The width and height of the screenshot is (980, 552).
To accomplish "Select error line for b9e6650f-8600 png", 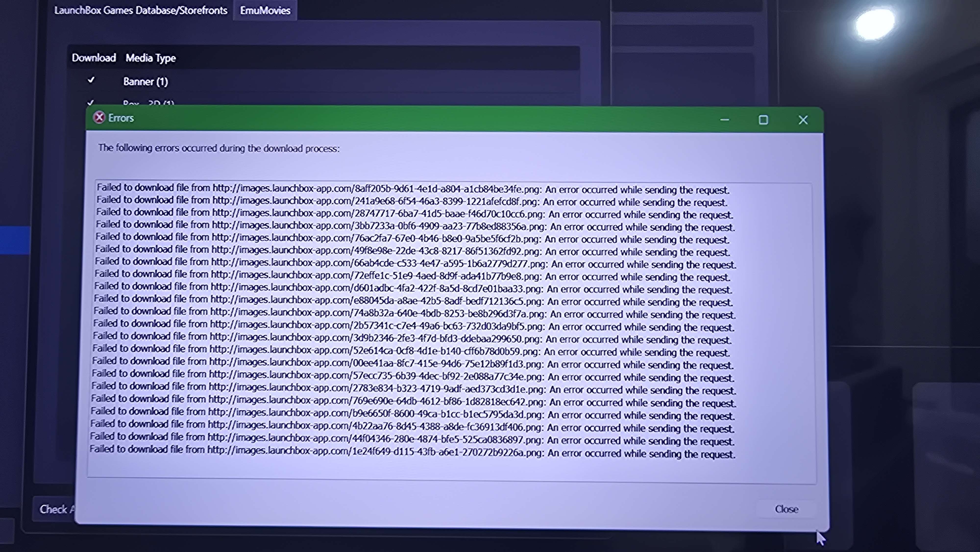I will tap(413, 414).
